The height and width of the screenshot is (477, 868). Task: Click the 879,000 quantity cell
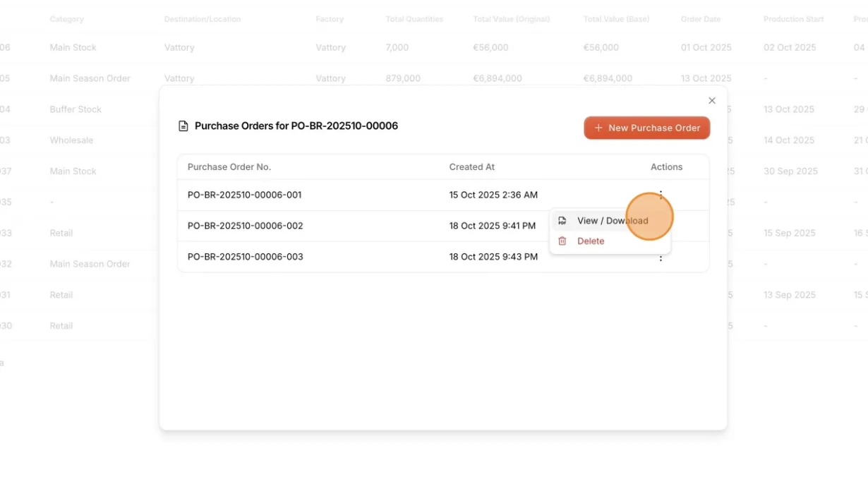(403, 78)
